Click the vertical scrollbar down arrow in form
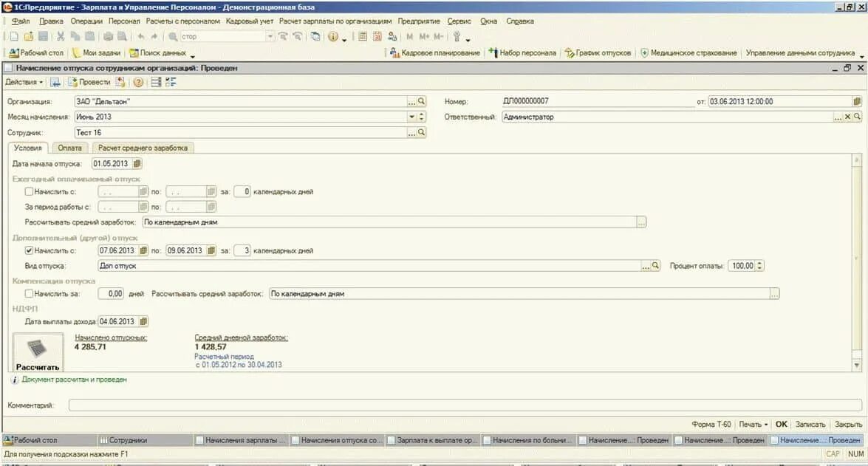Image resolution: width=868 pixels, height=466 pixels. (857, 366)
